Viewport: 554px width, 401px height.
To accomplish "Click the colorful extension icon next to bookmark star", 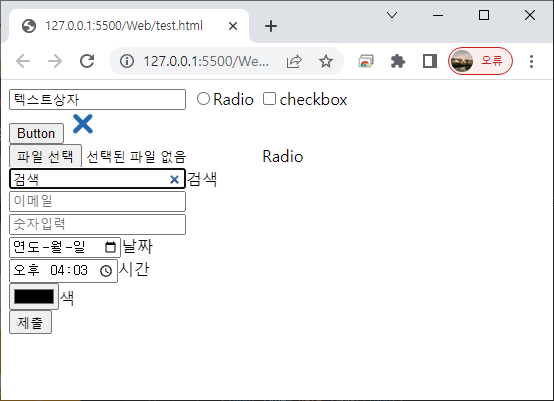I will click(x=366, y=61).
